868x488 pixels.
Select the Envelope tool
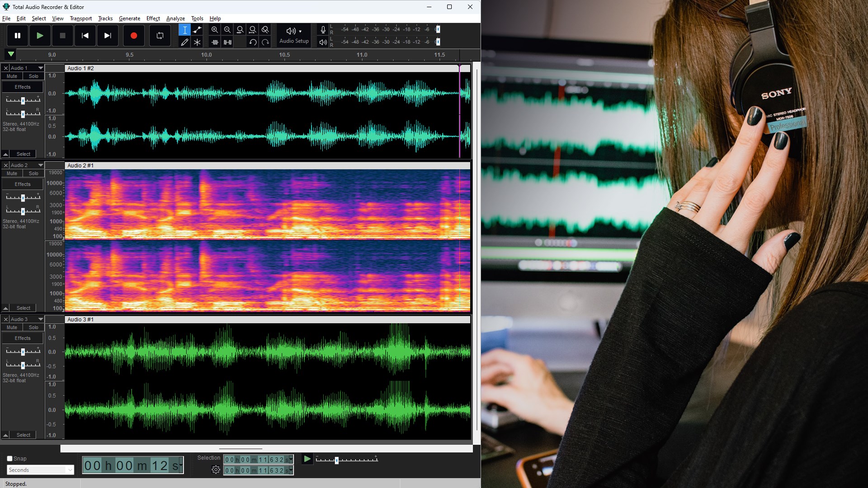197,30
